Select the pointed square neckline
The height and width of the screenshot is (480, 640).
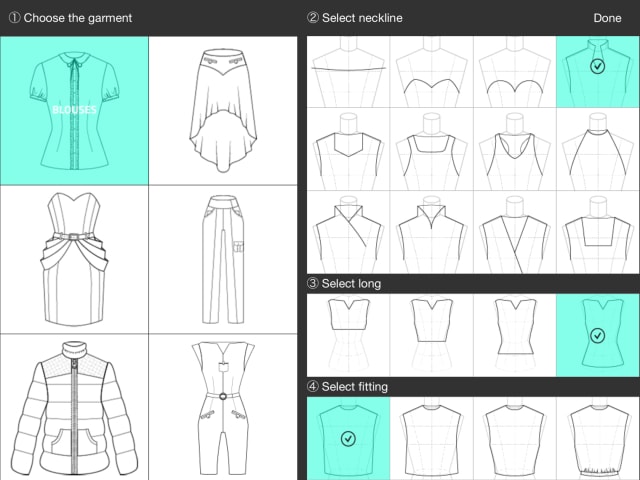point(348,149)
